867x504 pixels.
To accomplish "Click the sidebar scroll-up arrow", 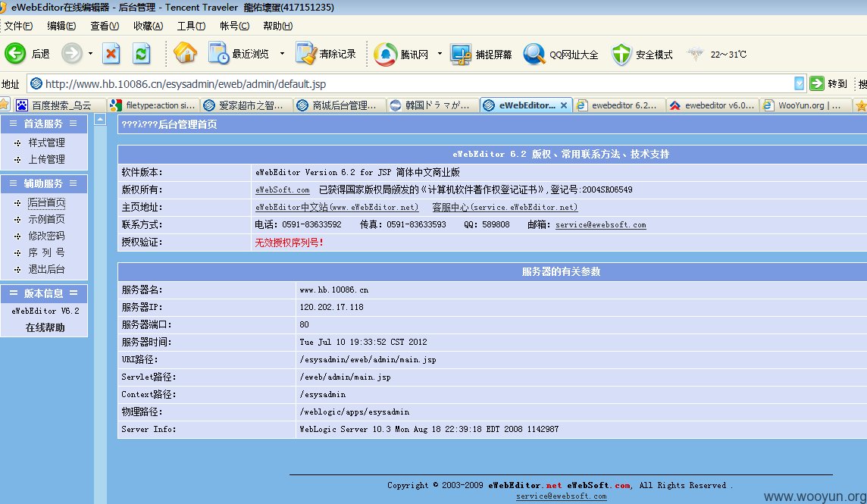I will pyautogui.click(x=100, y=119).
